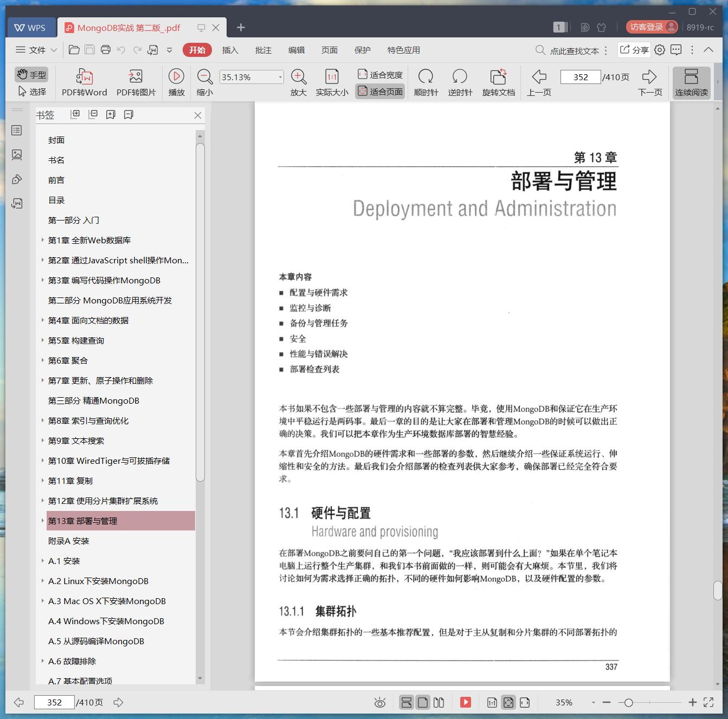Switch to the 插入 ribbon tab
Viewport: 728px width, 719px height.
[x=230, y=50]
